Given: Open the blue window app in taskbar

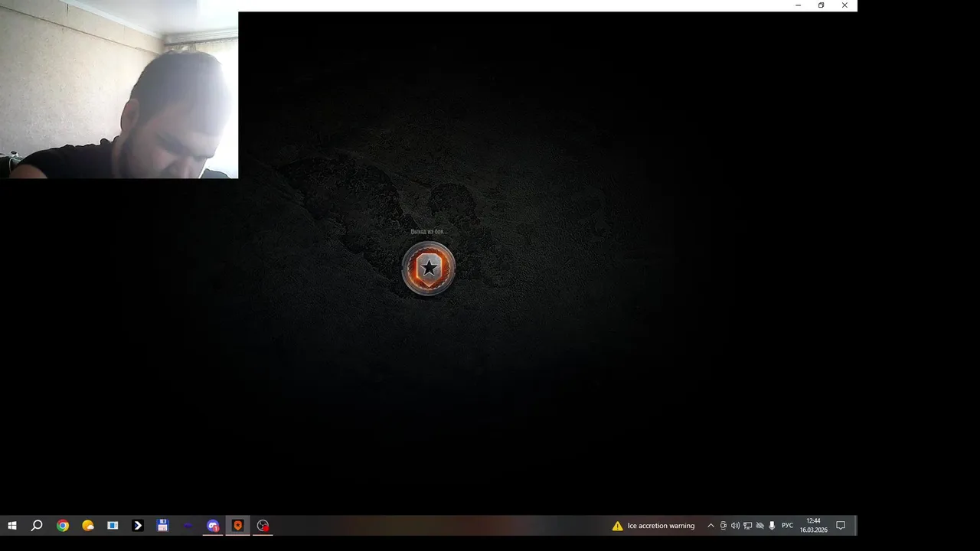Looking at the screenshot, I should tap(113, 526).
